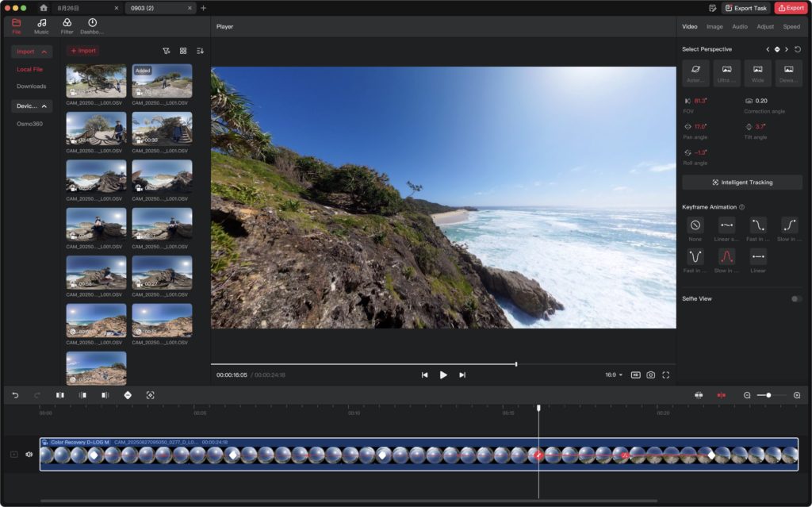
Task: Trim the clip right of the playhead
Action: 105,395
